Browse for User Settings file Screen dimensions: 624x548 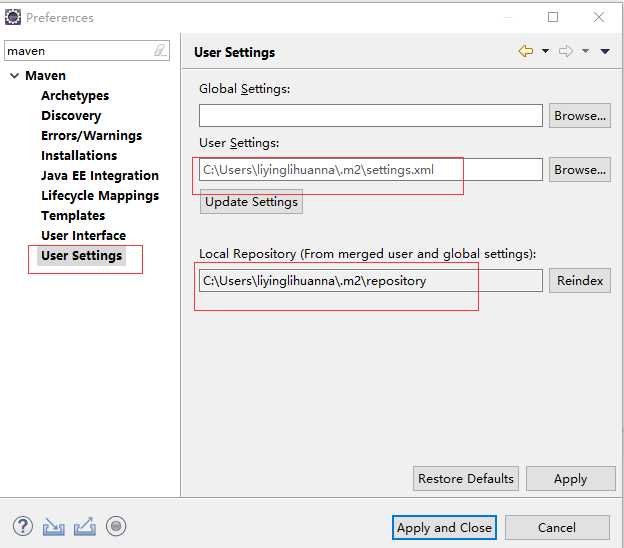[x=580, y=170]
